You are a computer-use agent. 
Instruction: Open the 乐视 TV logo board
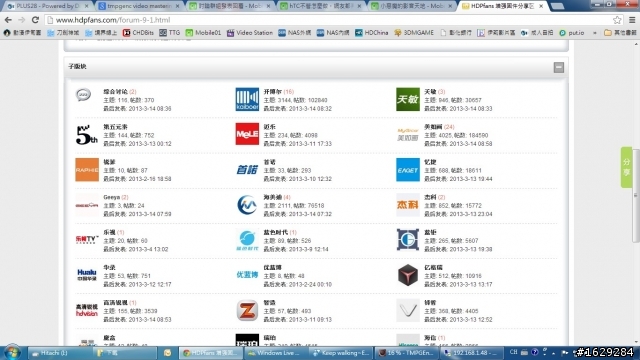pyautogui.click(x=87, y=240)
